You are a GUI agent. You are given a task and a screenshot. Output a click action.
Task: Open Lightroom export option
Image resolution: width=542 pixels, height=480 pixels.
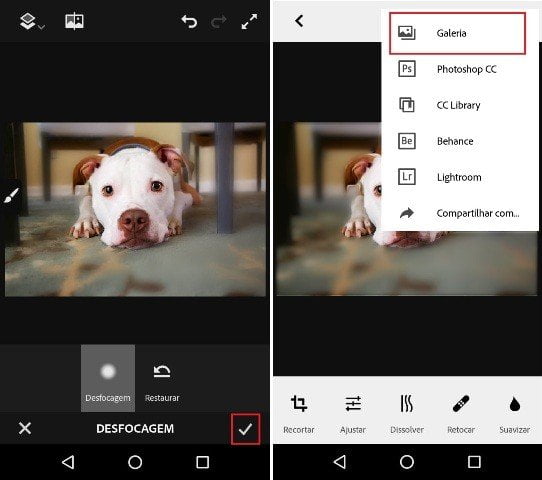click(x=457, y=177)
